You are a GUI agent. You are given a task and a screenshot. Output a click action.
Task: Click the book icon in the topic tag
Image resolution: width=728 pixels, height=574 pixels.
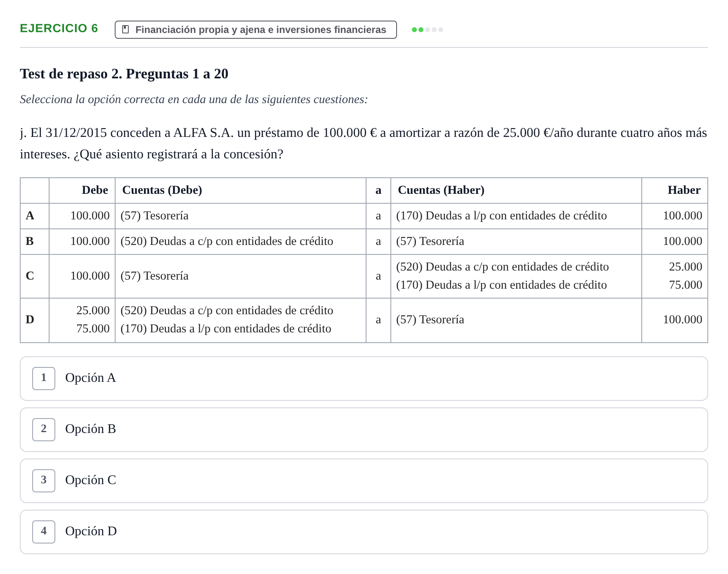126,30
